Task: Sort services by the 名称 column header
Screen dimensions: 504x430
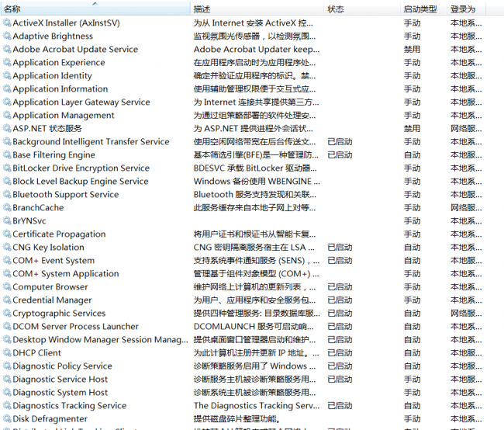Action: (x=95, y=9)
